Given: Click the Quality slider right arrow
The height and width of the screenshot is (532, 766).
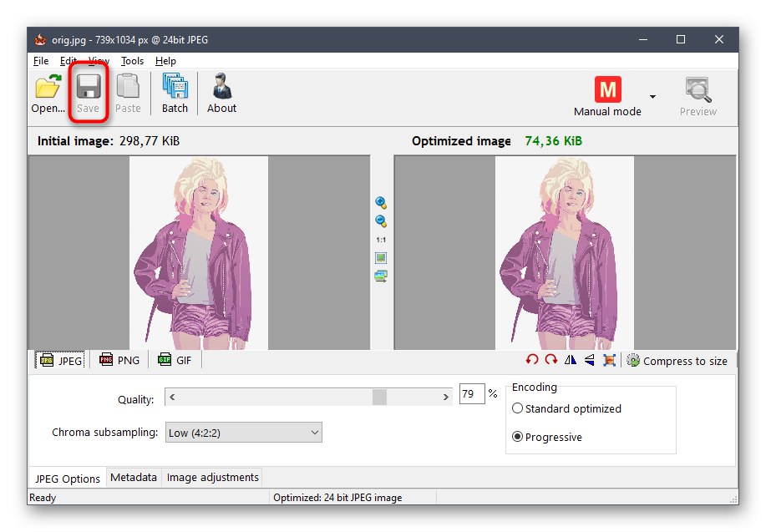Looking at the screenshot, I should [445, 397].
